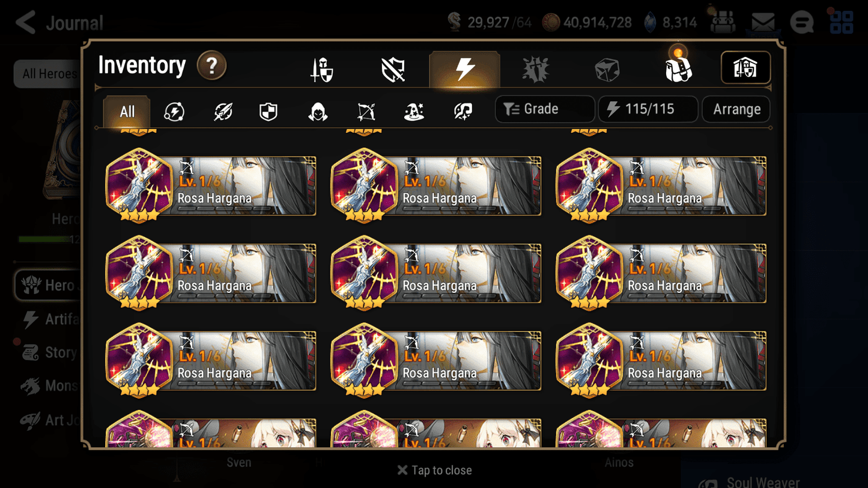This screenshot has height=488, width=868.
Task: Go back using the Journal arrow
Action: (x=26, y=23)
